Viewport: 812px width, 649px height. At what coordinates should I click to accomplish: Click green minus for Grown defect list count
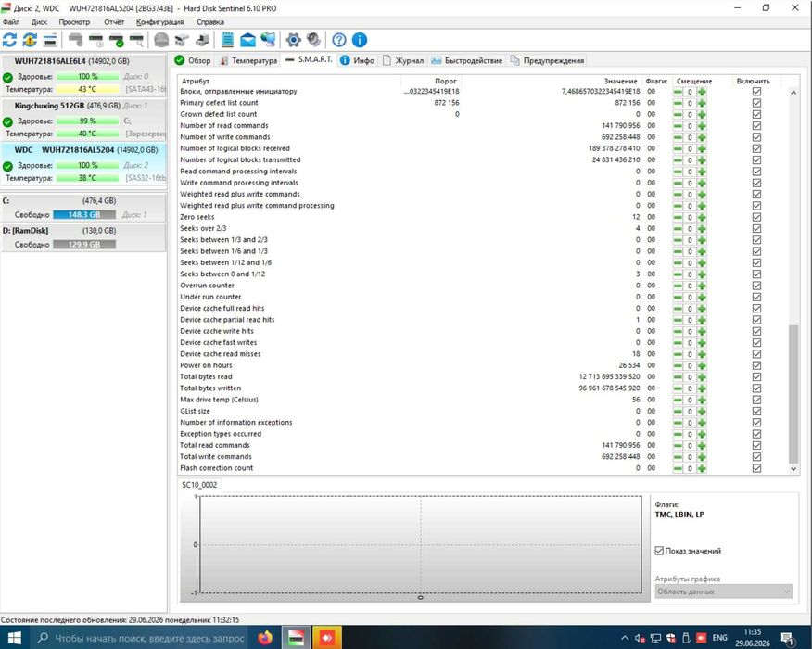tap(678, 114)
